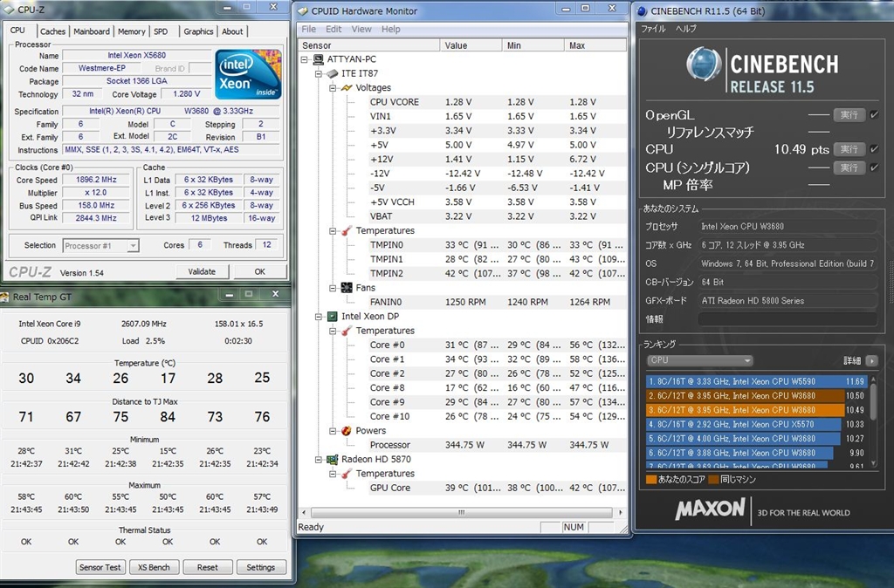Click the thermometer icon beside the Temperatures row above TMPIN0
This screenshot has width=894, height=588.
pos(347,231)
